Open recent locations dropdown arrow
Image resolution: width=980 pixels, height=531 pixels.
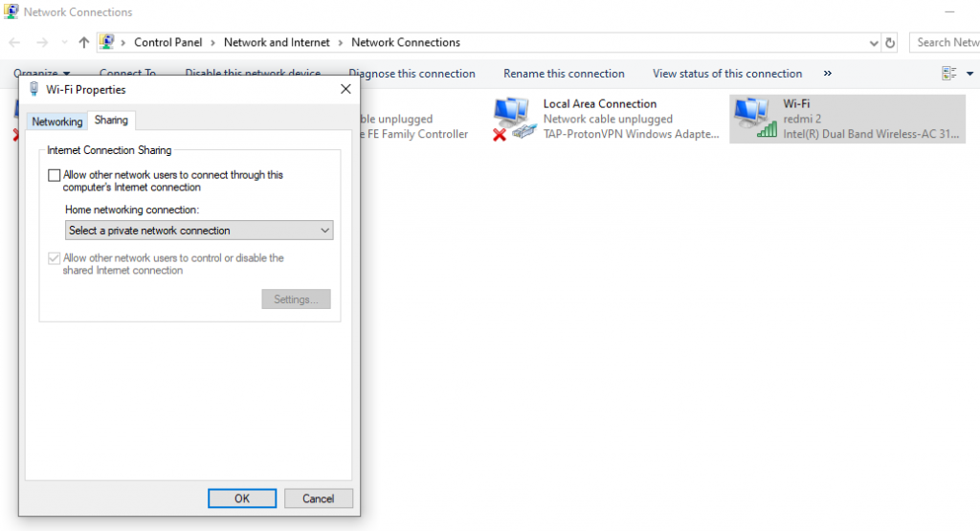[x=64, y=42]
